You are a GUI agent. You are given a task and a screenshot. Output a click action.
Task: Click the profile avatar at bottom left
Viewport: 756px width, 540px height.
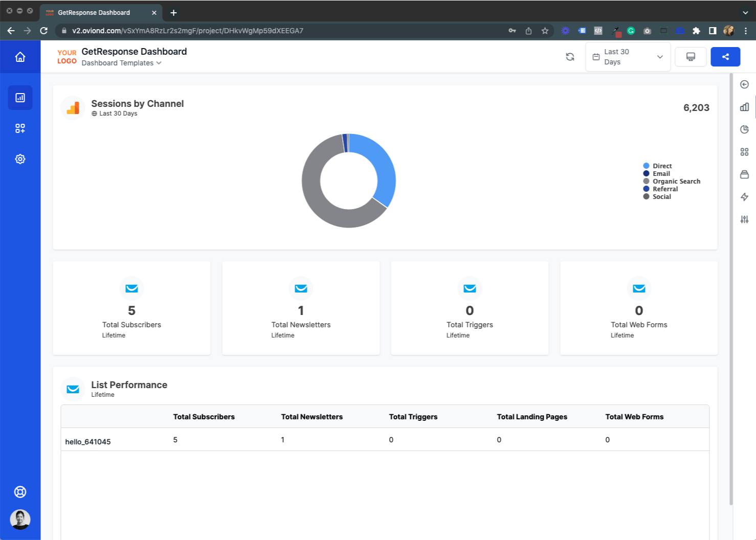pos(20,519)
